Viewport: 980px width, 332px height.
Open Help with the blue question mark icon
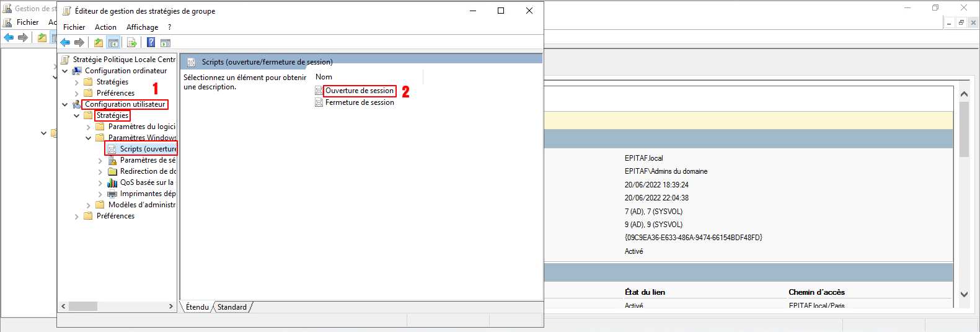[x=151, y=43]
